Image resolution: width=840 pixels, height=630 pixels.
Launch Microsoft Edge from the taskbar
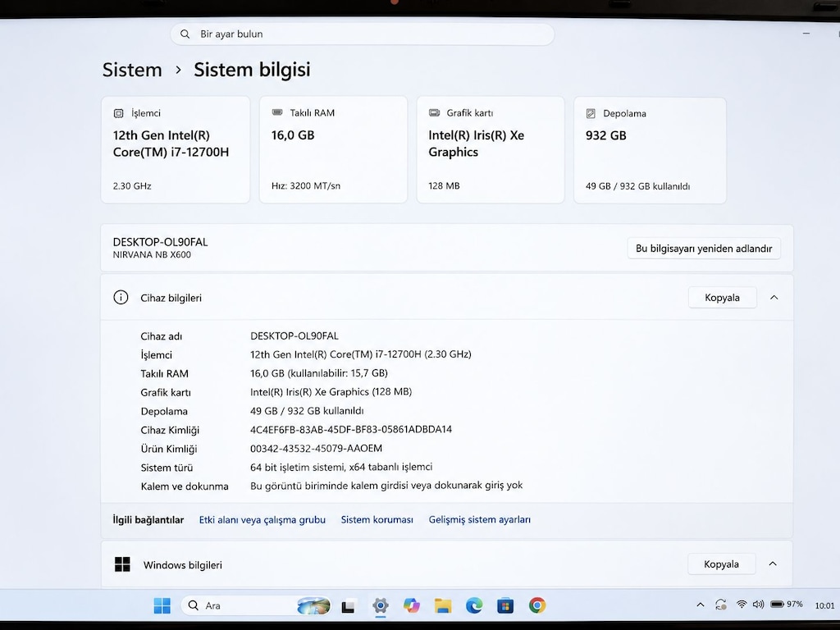[474, 605]
